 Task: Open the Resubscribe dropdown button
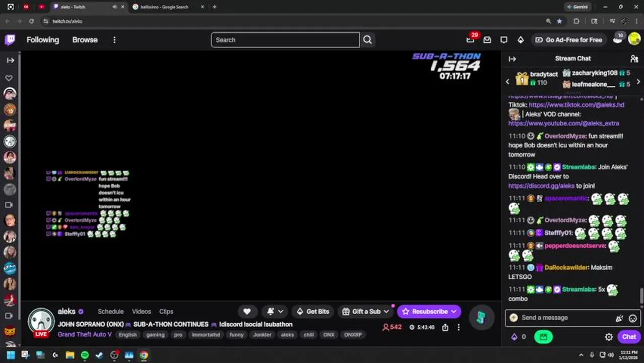click(x=429, y=312)
